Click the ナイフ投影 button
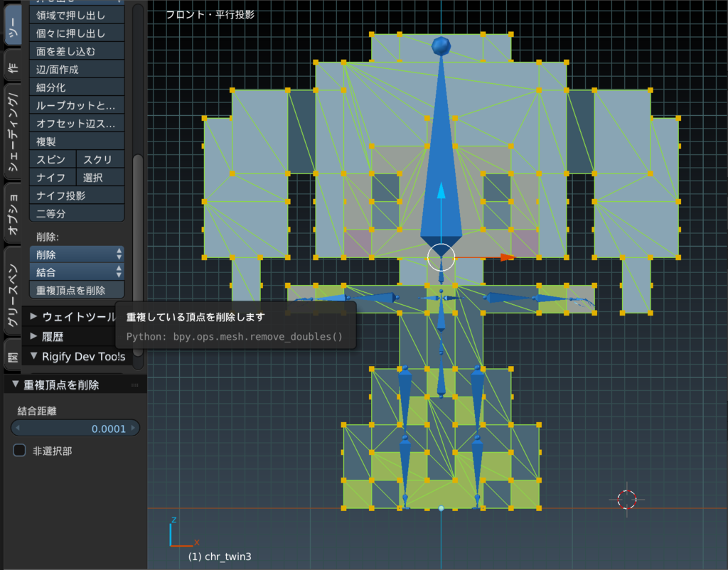The image size is (728, 570). [x=77, y=195]
